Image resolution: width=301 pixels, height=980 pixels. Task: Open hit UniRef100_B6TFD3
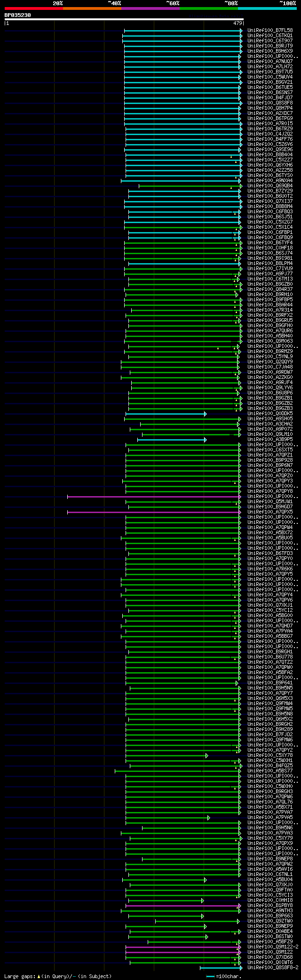coord(270,554)
